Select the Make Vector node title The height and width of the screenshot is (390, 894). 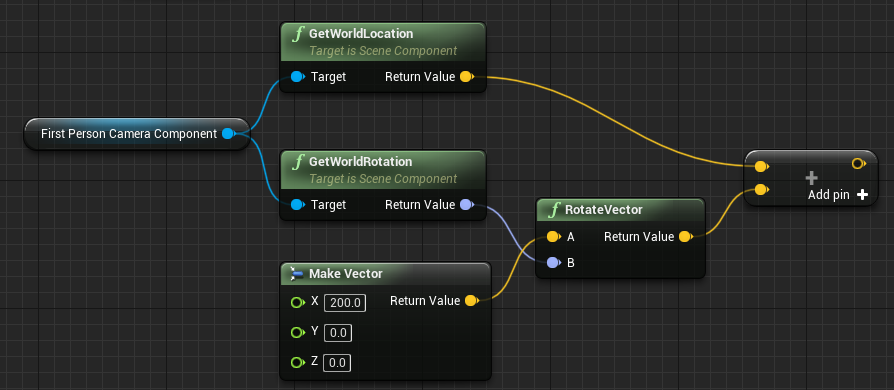pos(346,274)
